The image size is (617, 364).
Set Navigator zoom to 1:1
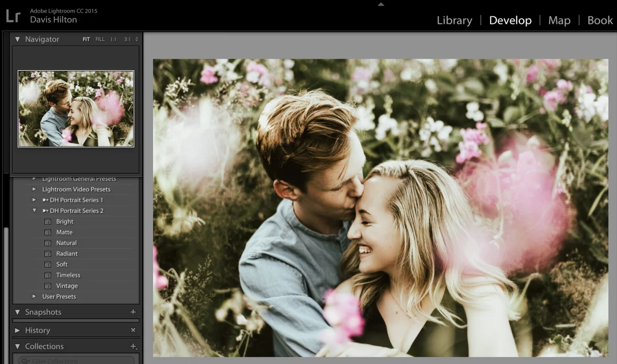113,39
